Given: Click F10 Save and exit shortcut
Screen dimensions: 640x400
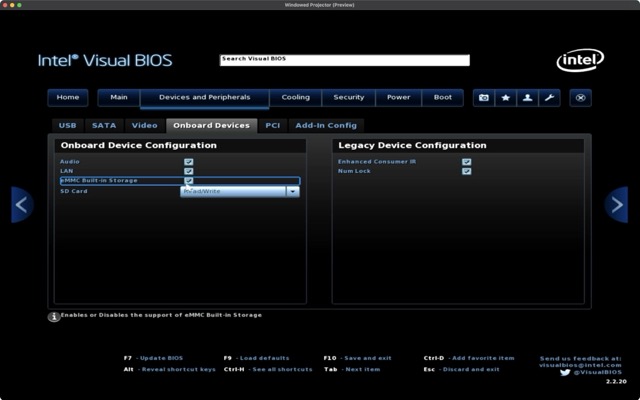Looking at the screenshot, I should (358, 358).
